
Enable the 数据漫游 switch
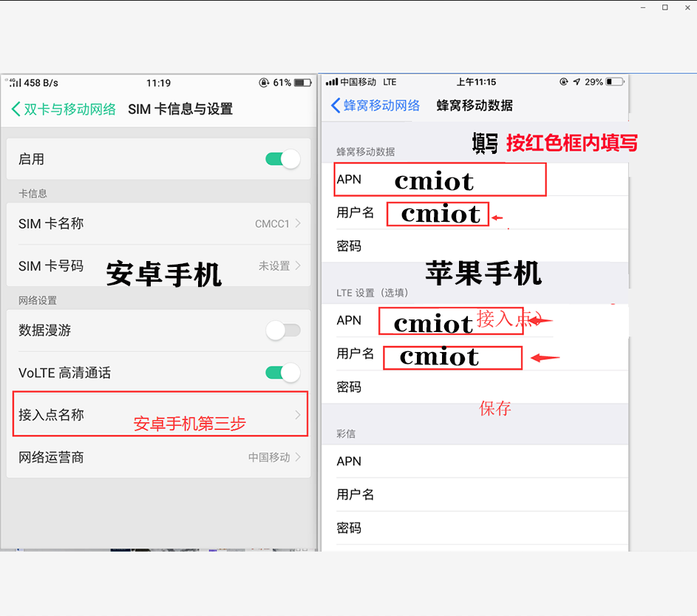pos(283,331)
